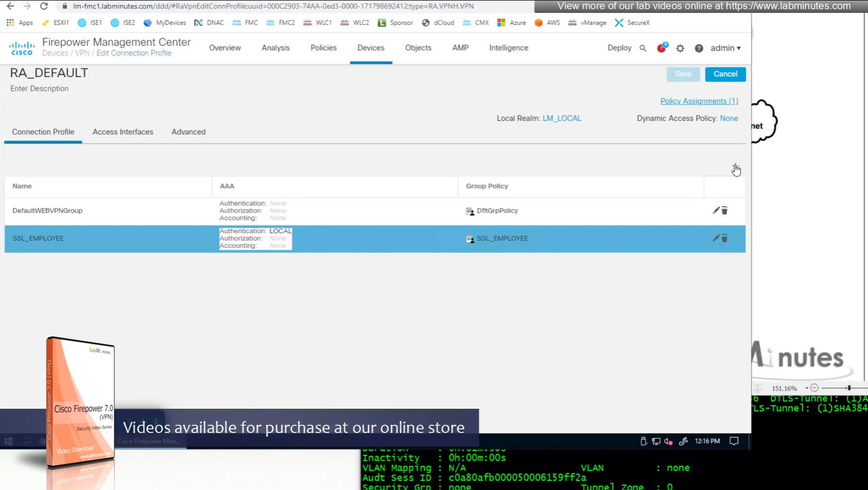868x490 pixels.
Task: Switch to the Access Interfaces tab
Action: (x=123, y=132)
